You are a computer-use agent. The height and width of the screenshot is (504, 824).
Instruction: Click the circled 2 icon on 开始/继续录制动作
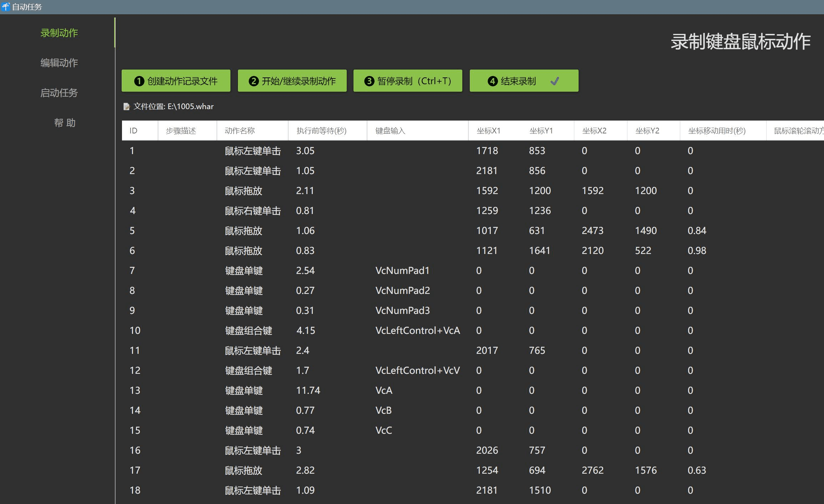pyautogui.click(x=253, y=81)
